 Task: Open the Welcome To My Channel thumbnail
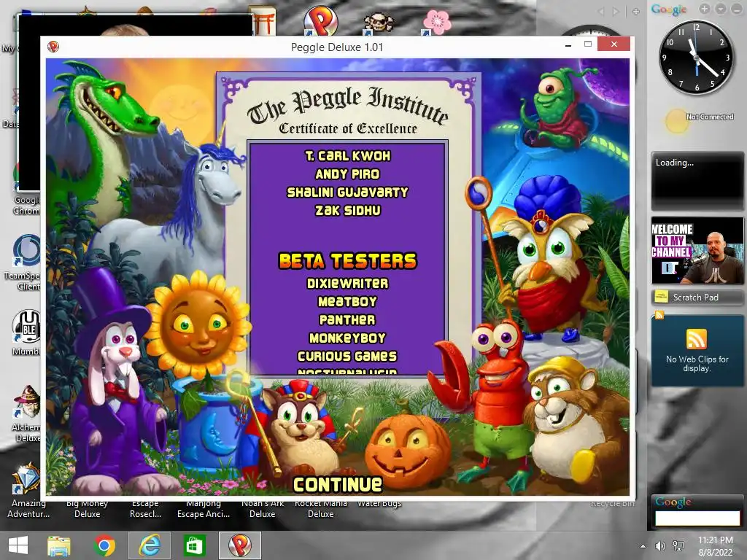(x=697, y=251)
